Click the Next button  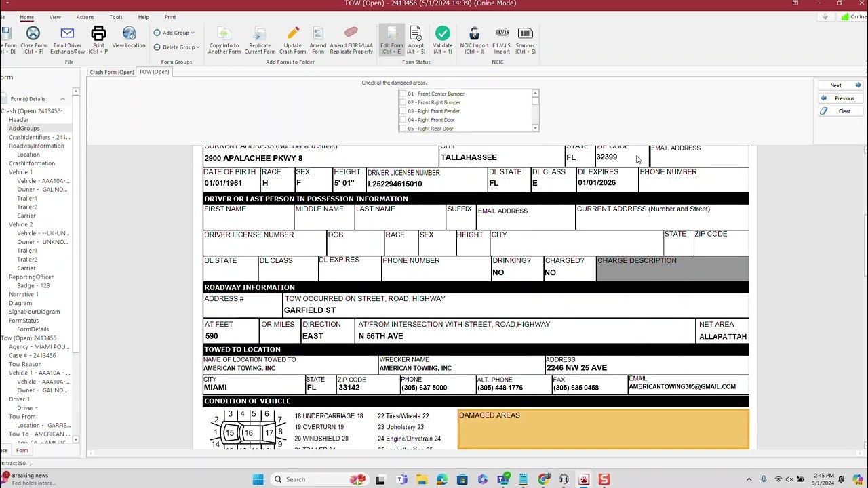point(840,85)
